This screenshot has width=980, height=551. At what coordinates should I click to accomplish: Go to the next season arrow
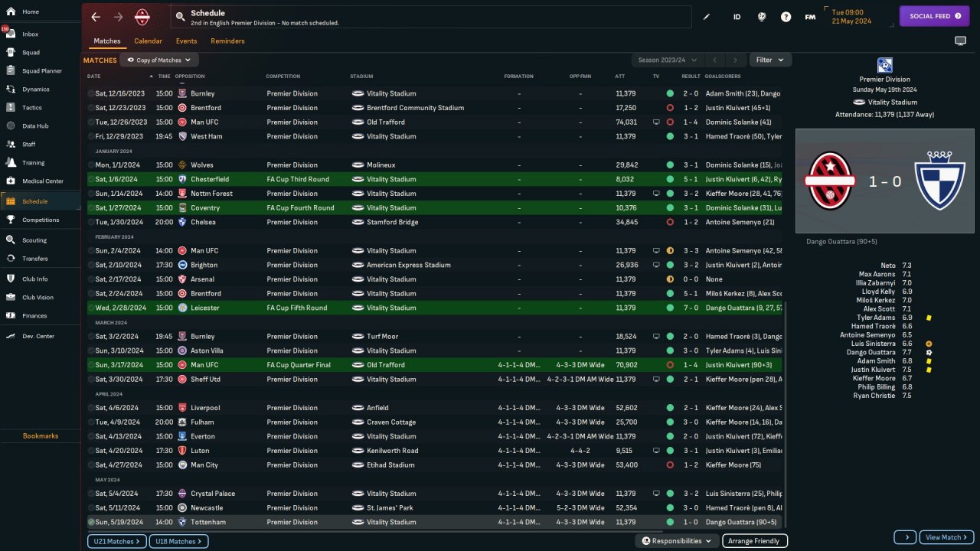click(x=735, y=60)
